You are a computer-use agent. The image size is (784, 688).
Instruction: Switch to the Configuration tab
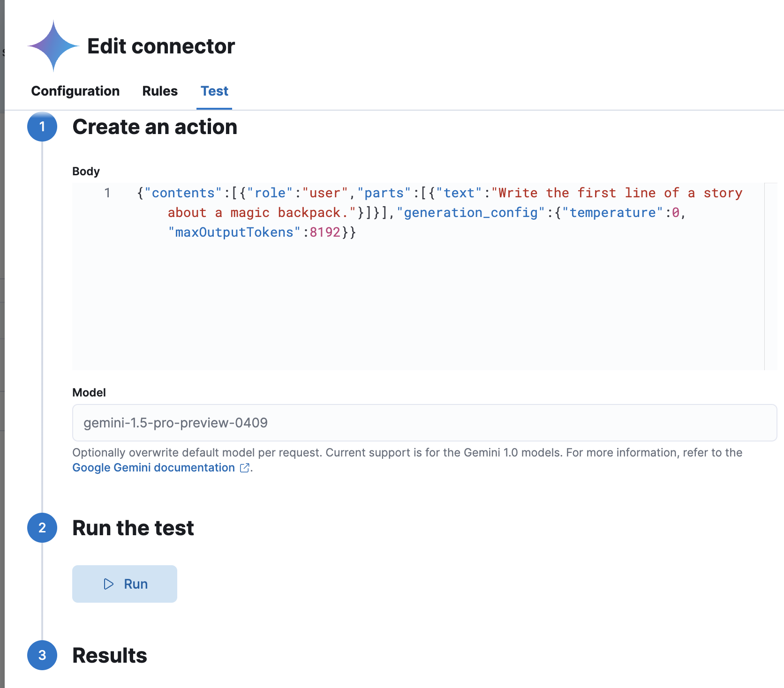pos(75,91)
